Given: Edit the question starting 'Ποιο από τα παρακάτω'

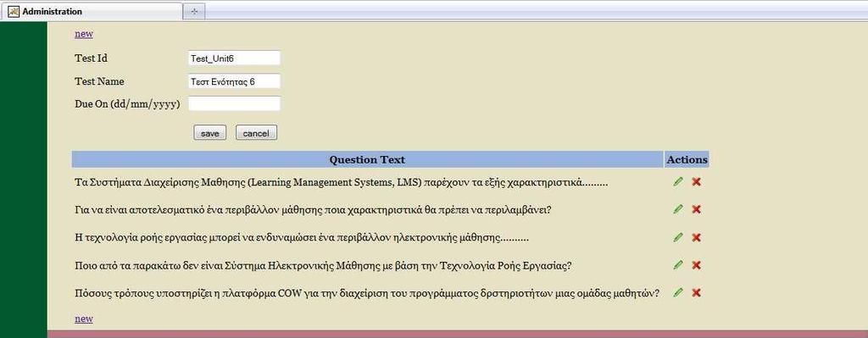Looking at the screenshot, I should coord(678,265).
